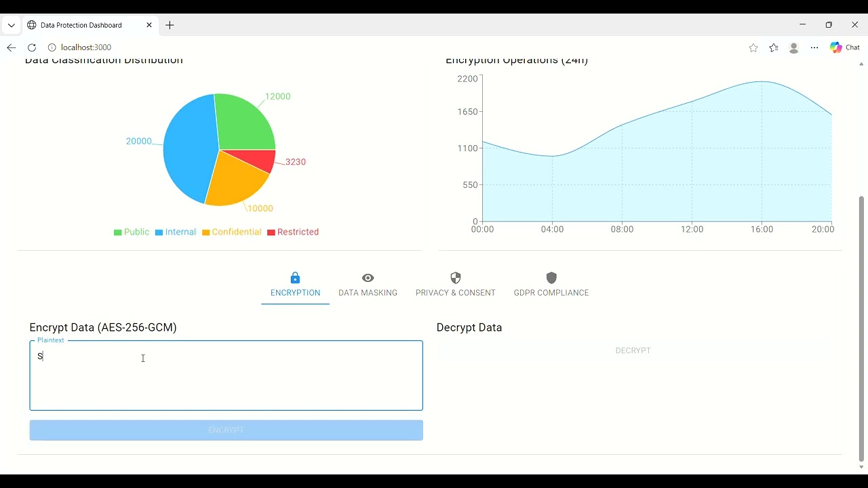The image size is (868, 488).
Task: Click the scrollbar down arrow
Action: coord(861,467)
